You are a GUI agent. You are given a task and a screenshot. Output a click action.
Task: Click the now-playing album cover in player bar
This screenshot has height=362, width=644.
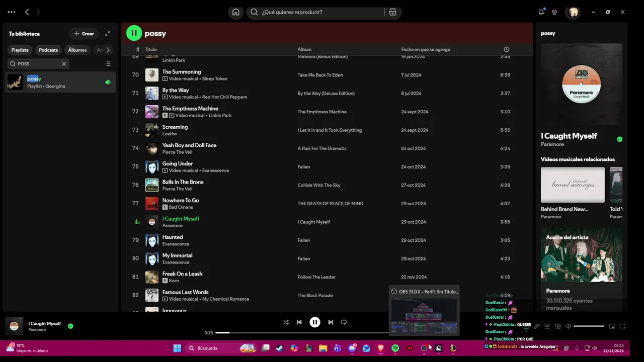tap(14, 326)
